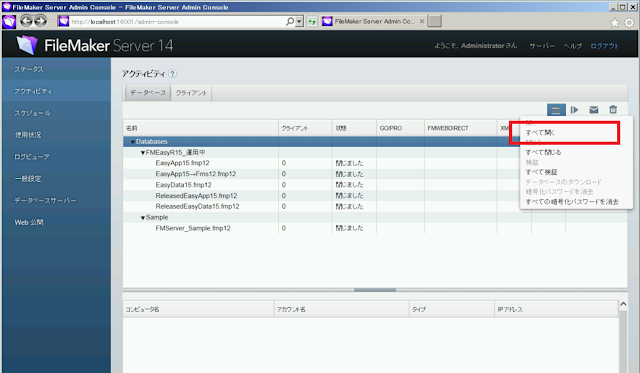The image size is (640, 373).
Task: Click the アカウント名 column header
Action: click(x=342, y=309)
